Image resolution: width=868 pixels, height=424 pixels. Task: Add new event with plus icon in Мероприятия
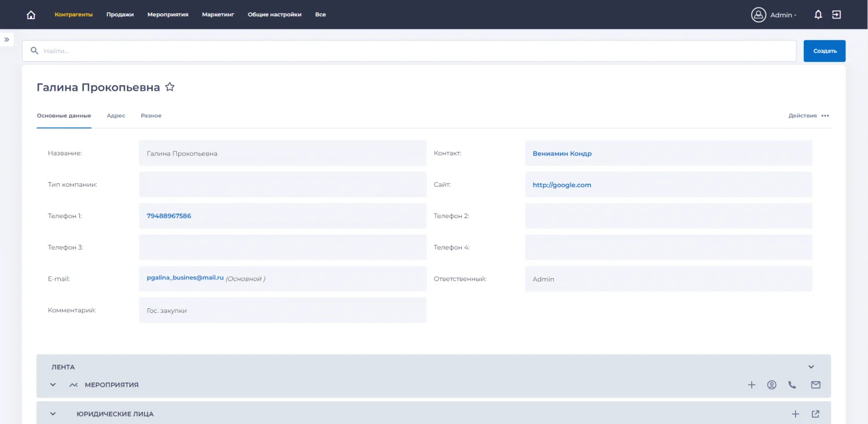pyautogui.click(x=752, y=385)
